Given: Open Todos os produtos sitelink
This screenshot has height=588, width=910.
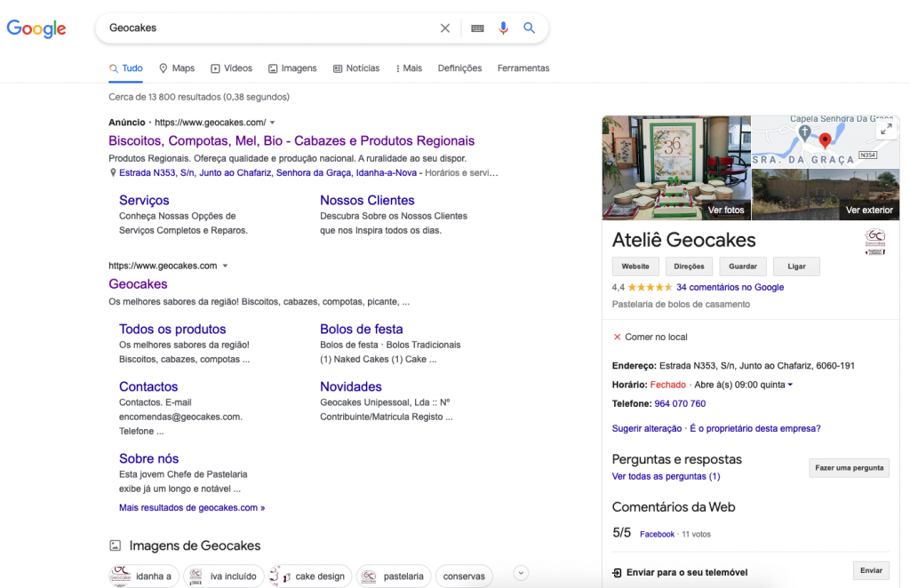Looking at the screenshot, I should [x=172, y=329].
